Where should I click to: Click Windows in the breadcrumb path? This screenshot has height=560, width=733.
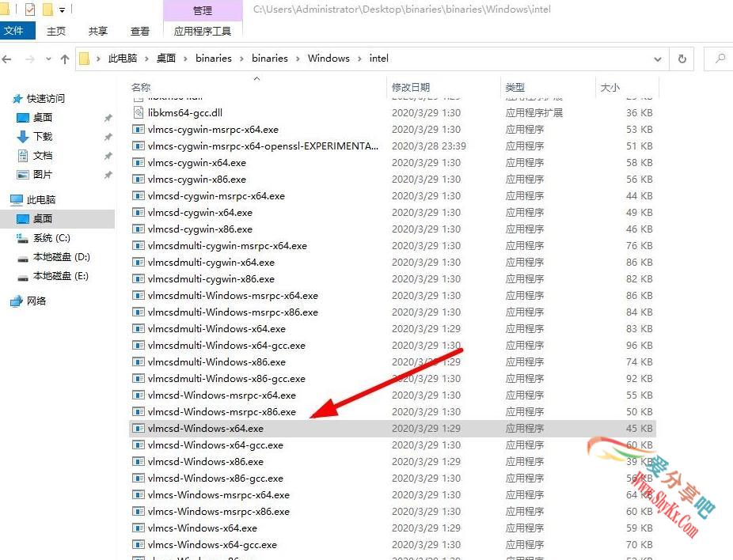click(x=329, y=59)
